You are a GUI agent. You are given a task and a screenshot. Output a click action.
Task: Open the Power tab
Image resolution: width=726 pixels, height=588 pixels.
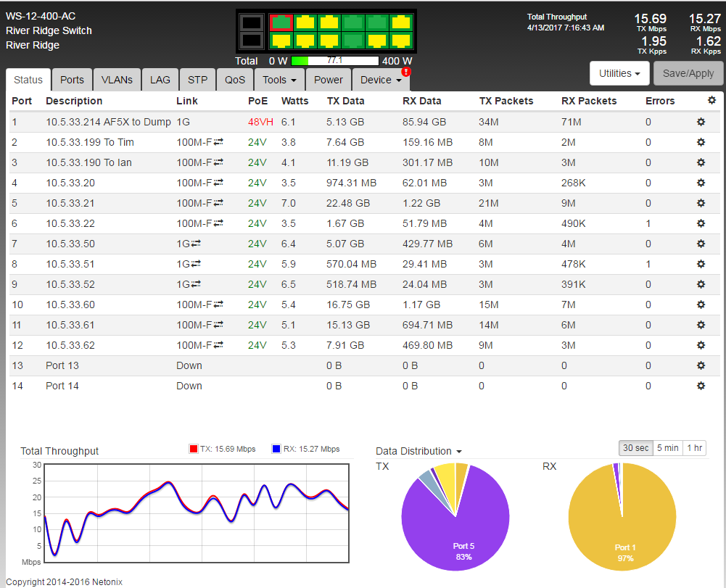coord(329,80)
